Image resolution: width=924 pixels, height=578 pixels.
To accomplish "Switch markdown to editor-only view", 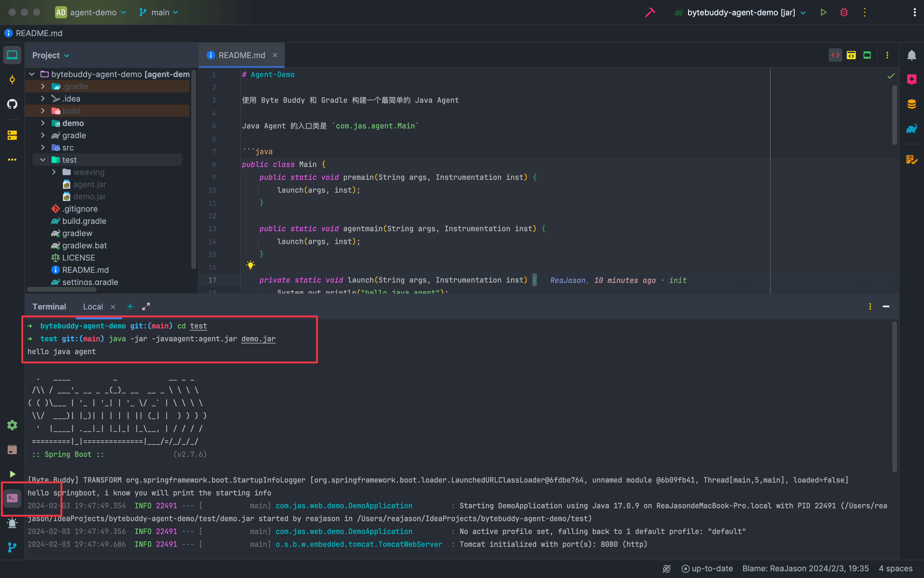I will point(835,55).
